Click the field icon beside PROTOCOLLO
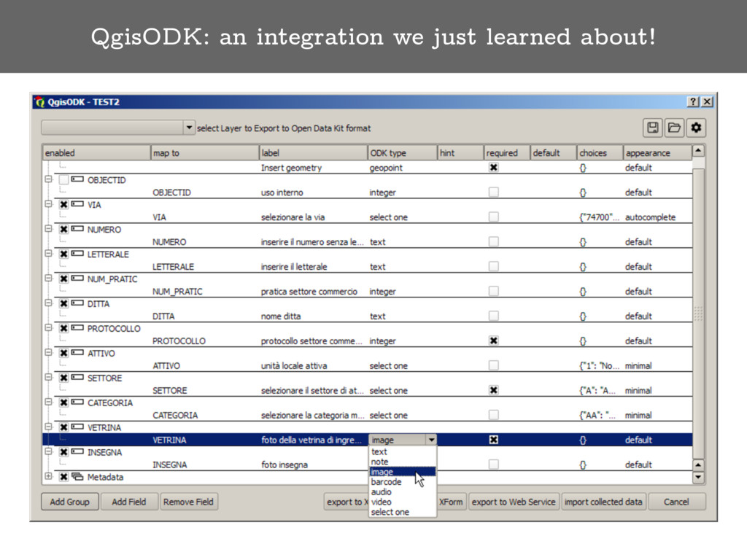The image size is (747, 560). 77,328
